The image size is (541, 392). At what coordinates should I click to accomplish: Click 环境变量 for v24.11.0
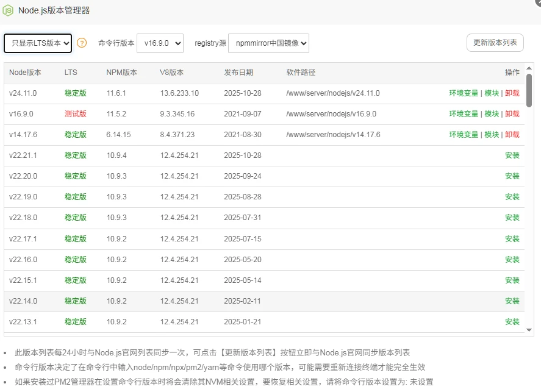[464, 93]
